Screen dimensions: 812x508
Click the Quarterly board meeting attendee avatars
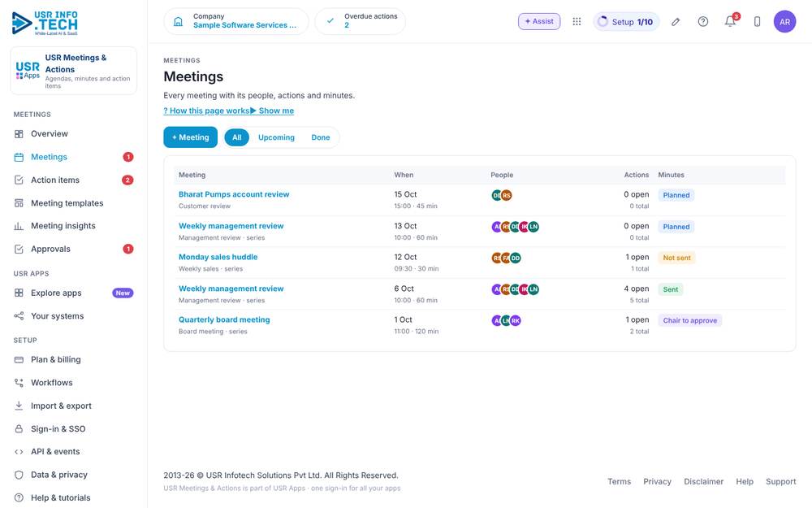pyautogui.click(x=506, y=321)
